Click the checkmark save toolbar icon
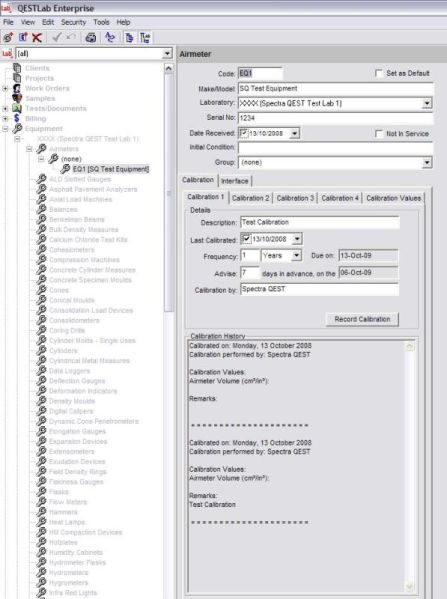447x599 pixels. 57,37
